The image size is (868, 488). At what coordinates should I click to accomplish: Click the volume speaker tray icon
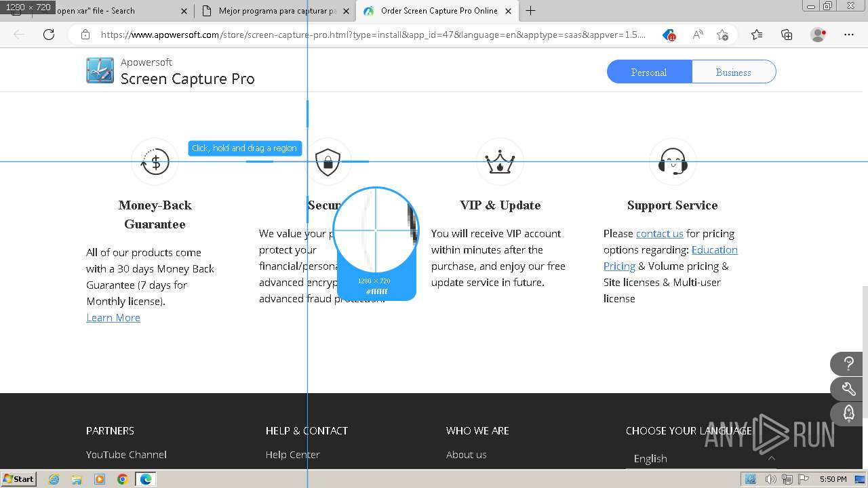pos(770,479)
